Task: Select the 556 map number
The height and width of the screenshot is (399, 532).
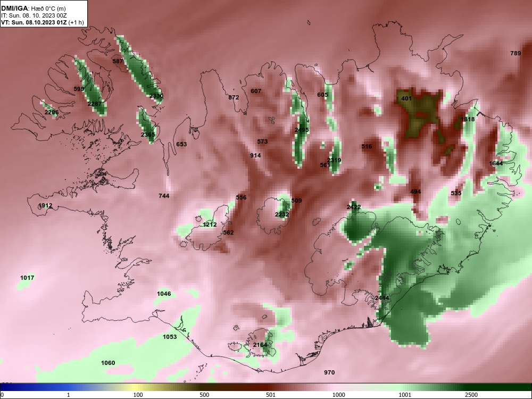Action: pos(241,197)
